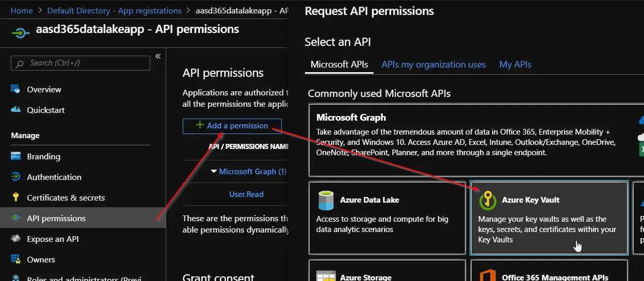The image size is (644, 281).
Task: Open the User.Read permission link
Action: pyautogui.click(x=246, y=194)
